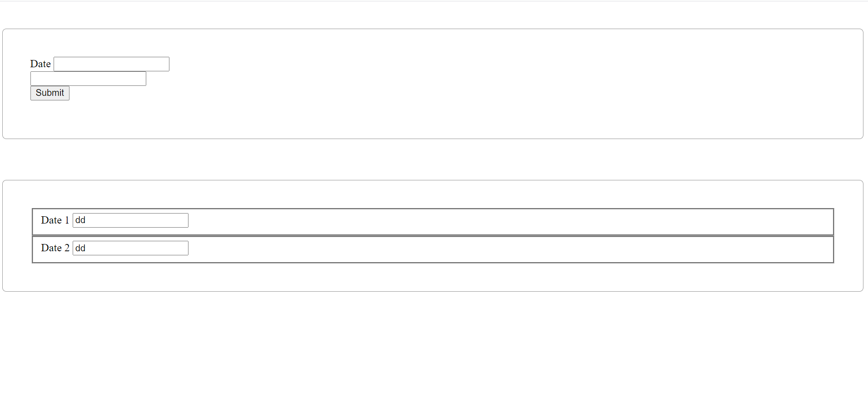Viewport: 868px width, 413px height.
Task: Click the "Date 2" label text
Action: click(55, 248)
